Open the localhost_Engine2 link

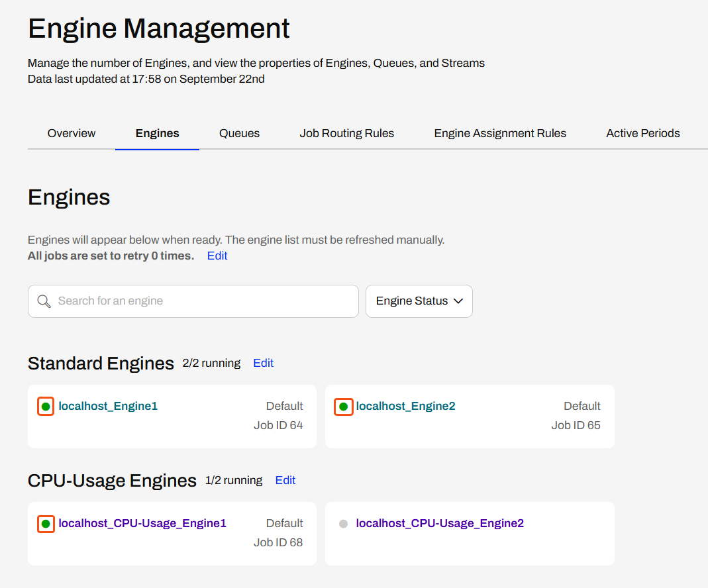pos(405,406)
